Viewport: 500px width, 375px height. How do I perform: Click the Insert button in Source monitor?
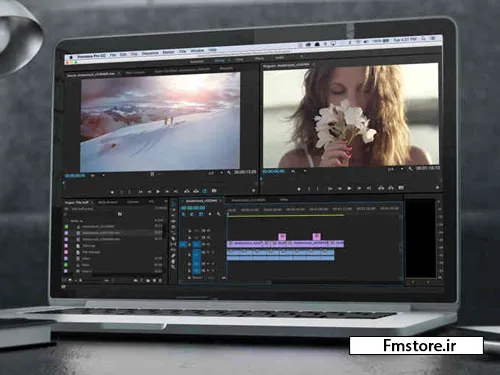[x=187, y=191]
